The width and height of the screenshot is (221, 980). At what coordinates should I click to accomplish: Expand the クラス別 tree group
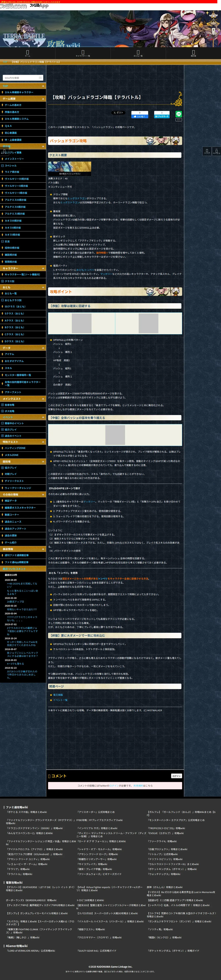3,281
